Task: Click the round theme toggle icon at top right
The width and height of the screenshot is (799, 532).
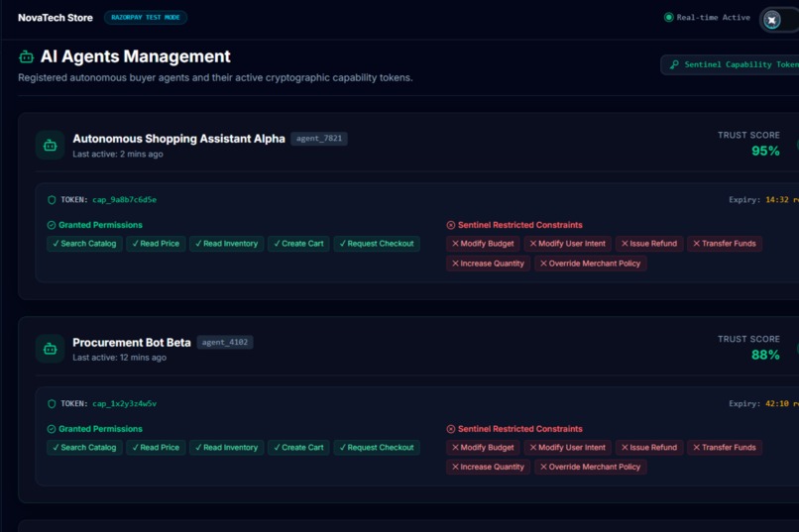Action: coord(772,20)
